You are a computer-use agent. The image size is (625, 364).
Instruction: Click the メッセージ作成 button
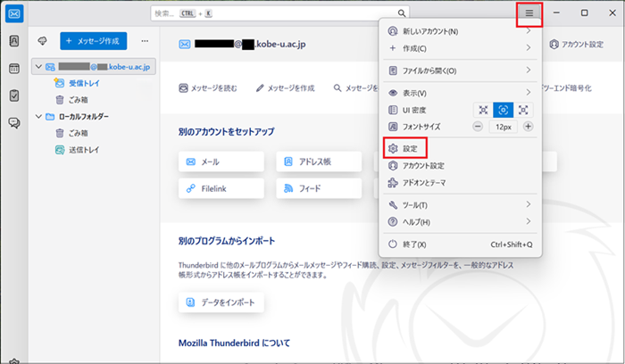point(94,41)
